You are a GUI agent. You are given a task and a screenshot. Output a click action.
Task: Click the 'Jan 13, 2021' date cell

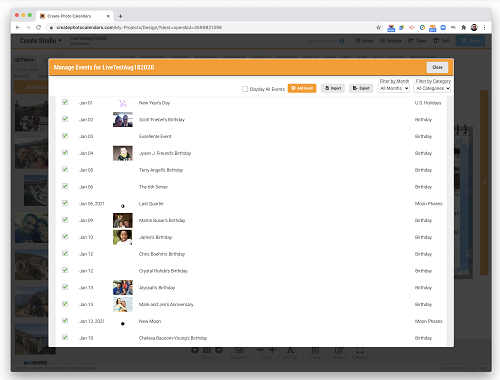click(92, 321)
